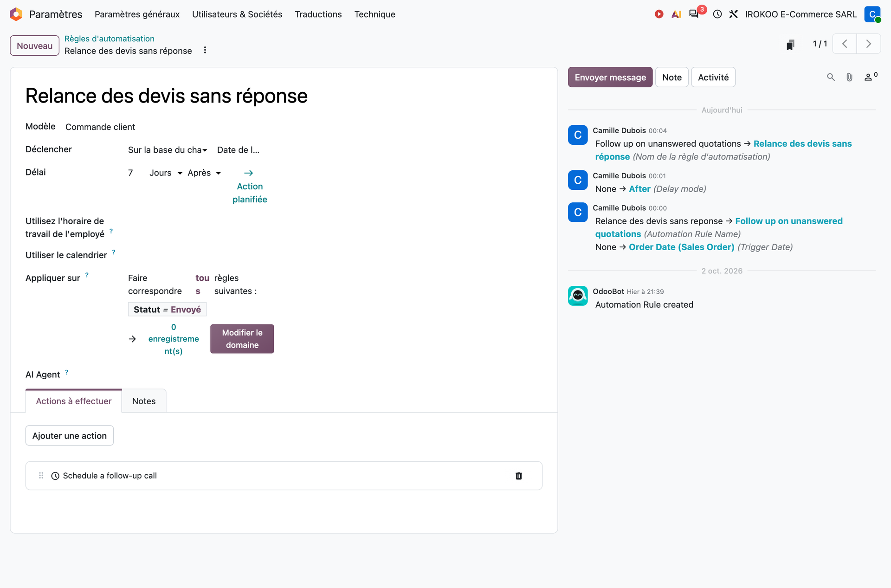891x588 pixels.
Task: Open the debug tools icon
Action: pyautogui.click(x=734, y=14)
